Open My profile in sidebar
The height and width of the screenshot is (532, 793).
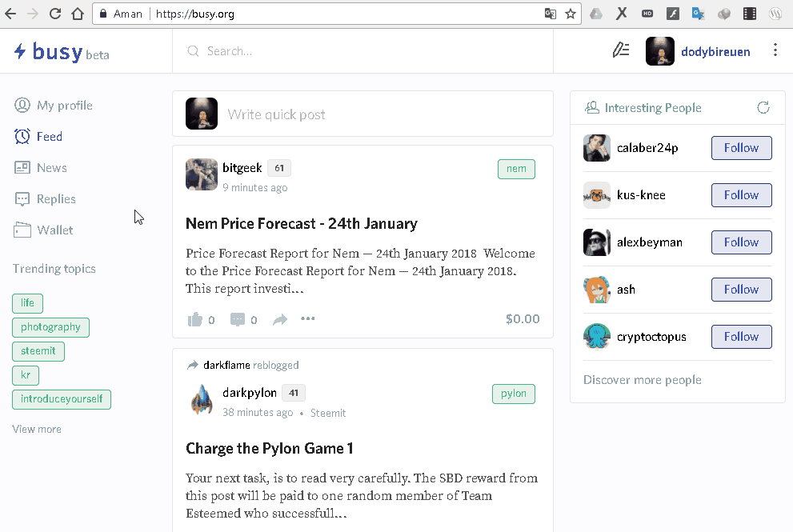click(x=54, y=105)
